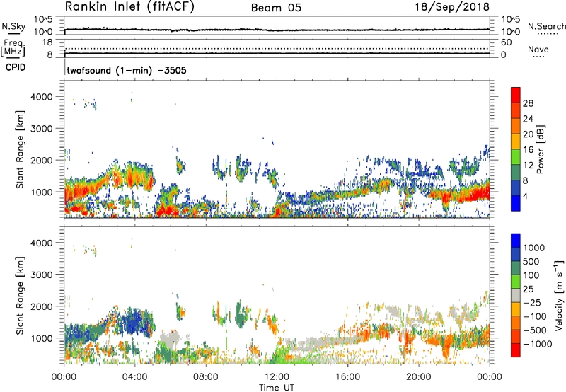Click the '-25' velocity colorbar value
The height and width of the screenshot is (392, 566).
[532, 302]
